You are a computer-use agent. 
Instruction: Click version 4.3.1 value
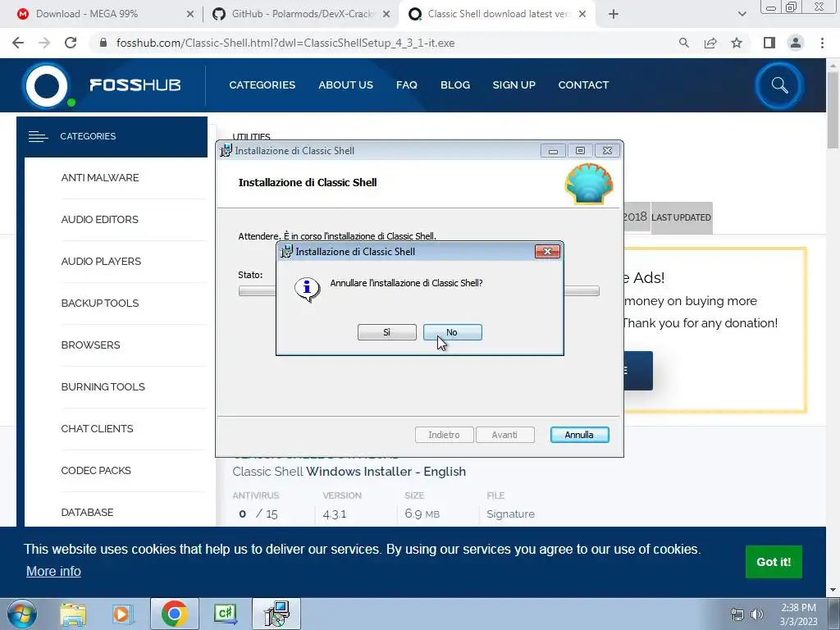335,514
